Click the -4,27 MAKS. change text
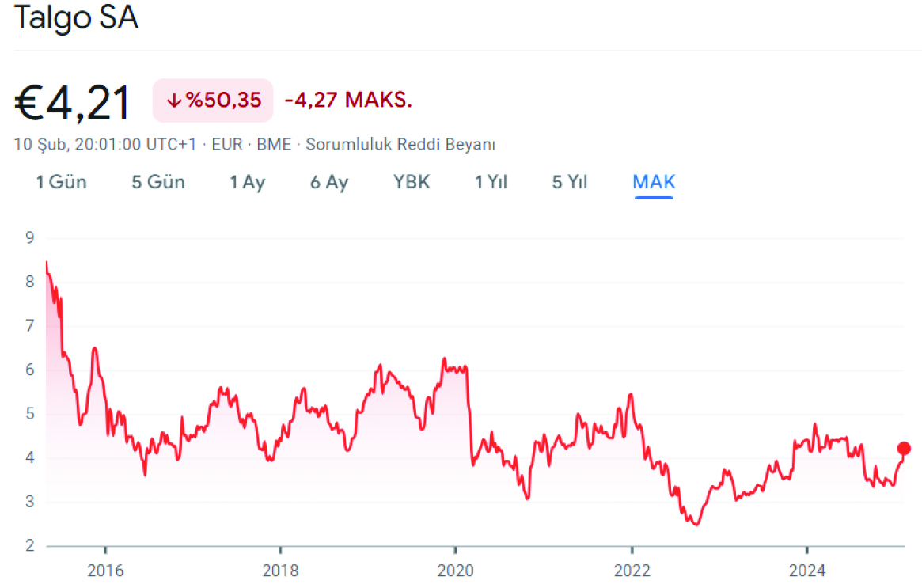The height and width of the screenshot is (588, 922). click(348, 101)
